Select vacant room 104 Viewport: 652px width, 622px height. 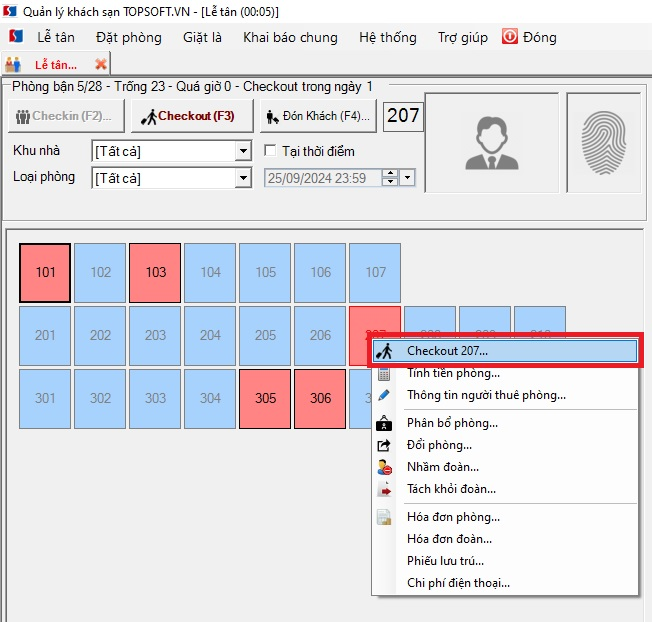pos(210,273)
